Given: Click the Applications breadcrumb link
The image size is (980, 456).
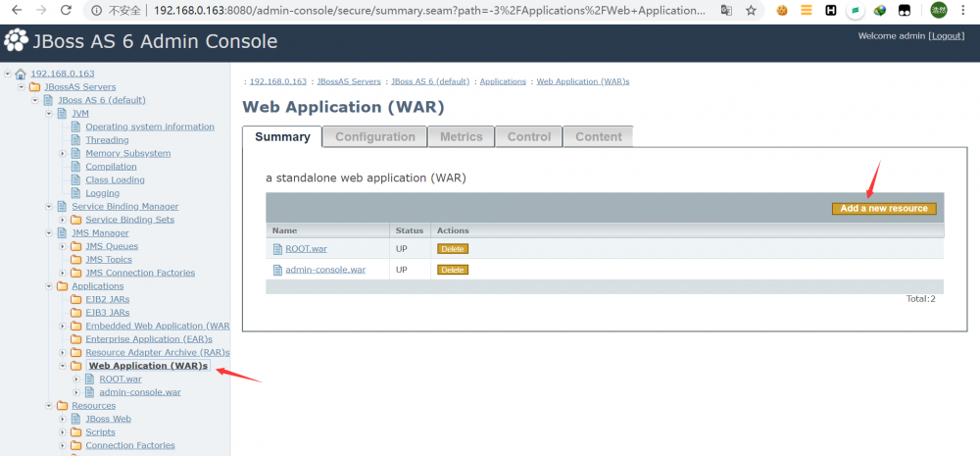Looking at the screenshot, I should click(503, 82).
